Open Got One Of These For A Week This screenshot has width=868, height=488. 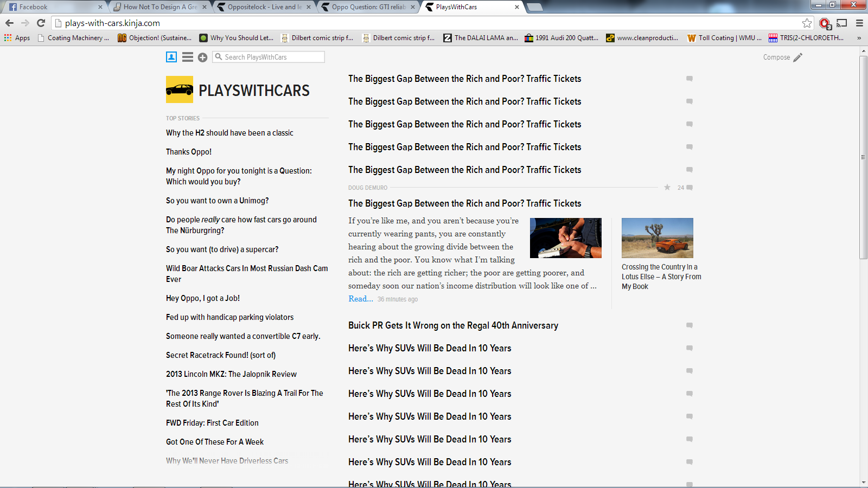[215, 442]
